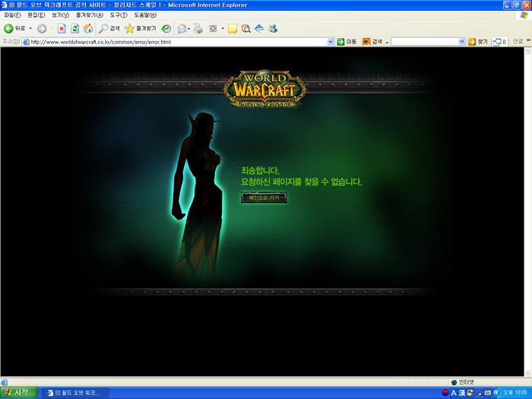Viewport: 532px width, 399px height.
Task: Print the page with printer icon
Action: pos(198,29)
